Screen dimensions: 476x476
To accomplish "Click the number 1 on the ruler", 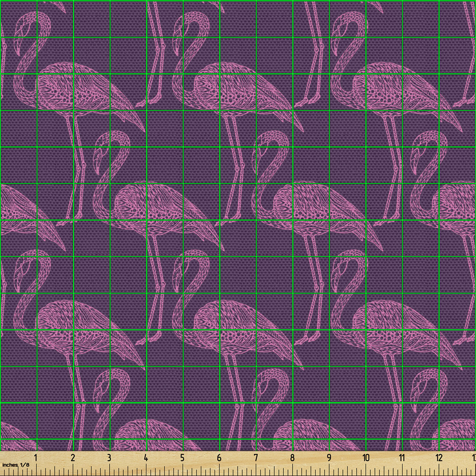I will point(36,458).
